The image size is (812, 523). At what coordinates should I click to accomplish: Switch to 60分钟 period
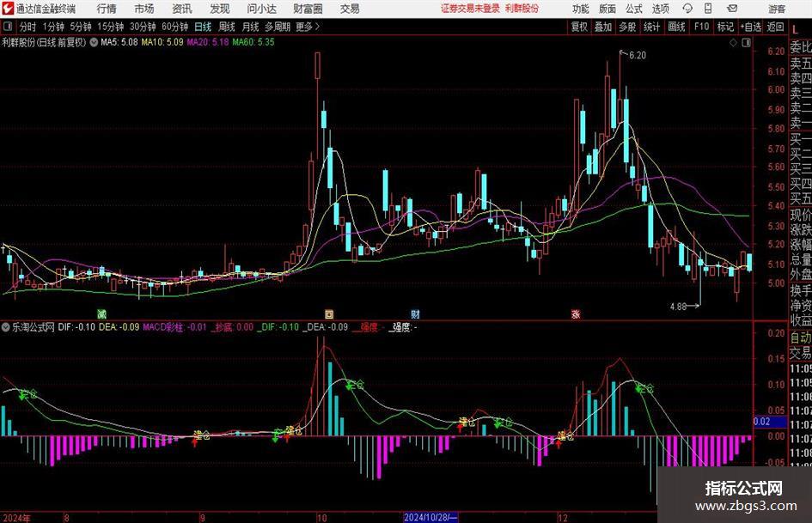click(x=174, y=27)
